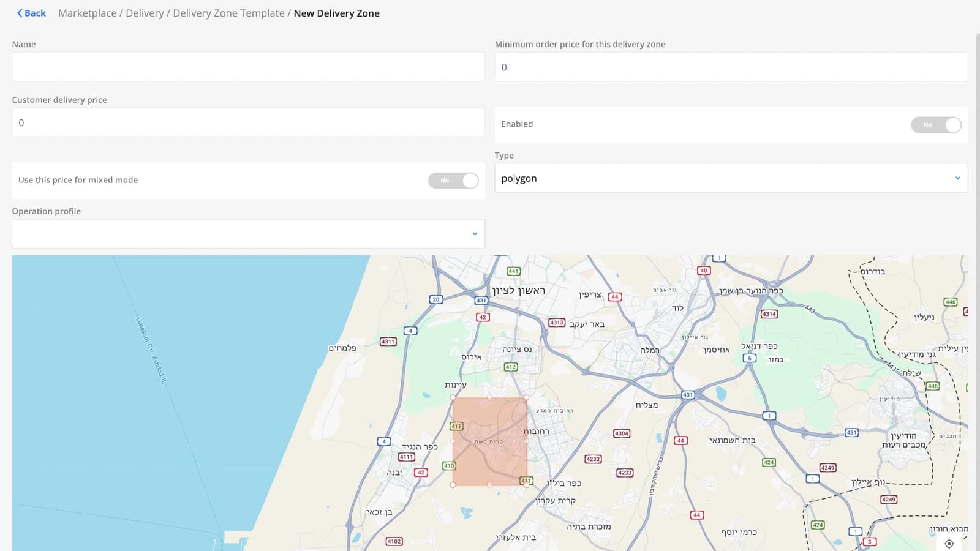980x551 pixels.
Task: Click route 4304 shield on the map
Action: (x=621, y=433)
